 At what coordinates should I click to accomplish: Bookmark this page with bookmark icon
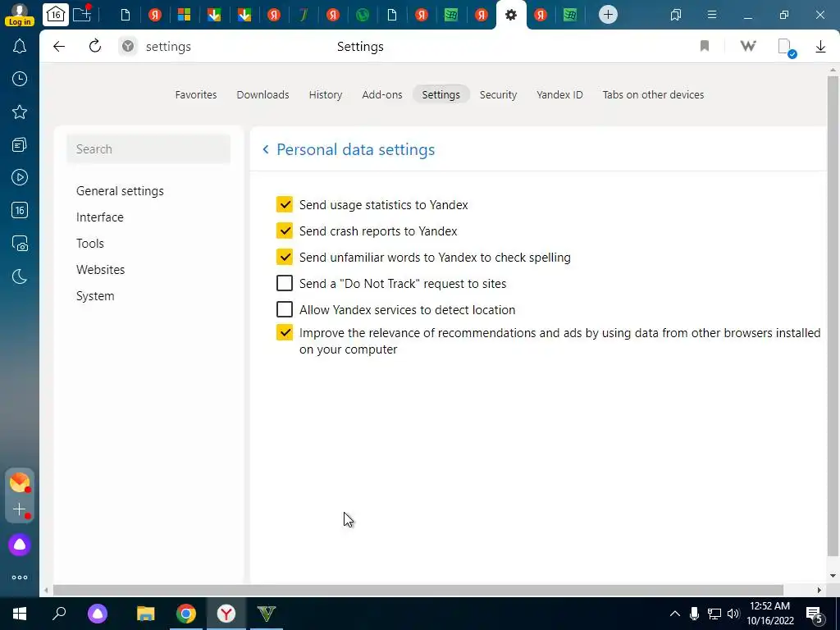(705, 47)
